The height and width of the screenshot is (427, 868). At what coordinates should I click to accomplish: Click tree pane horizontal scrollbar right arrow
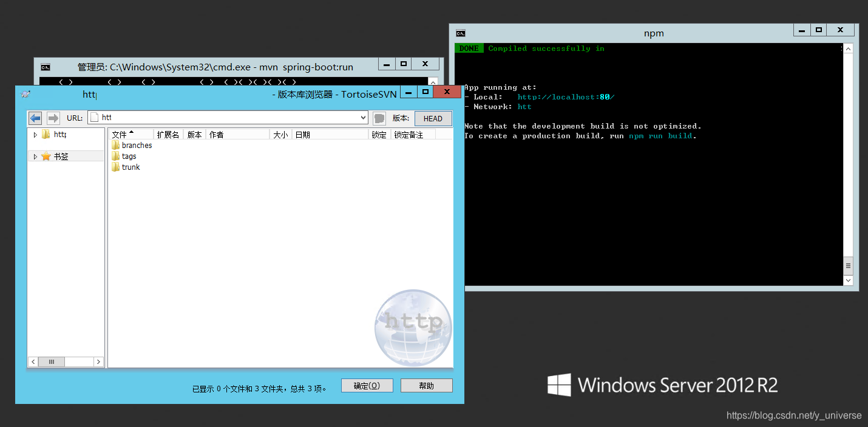click(98, 361)
